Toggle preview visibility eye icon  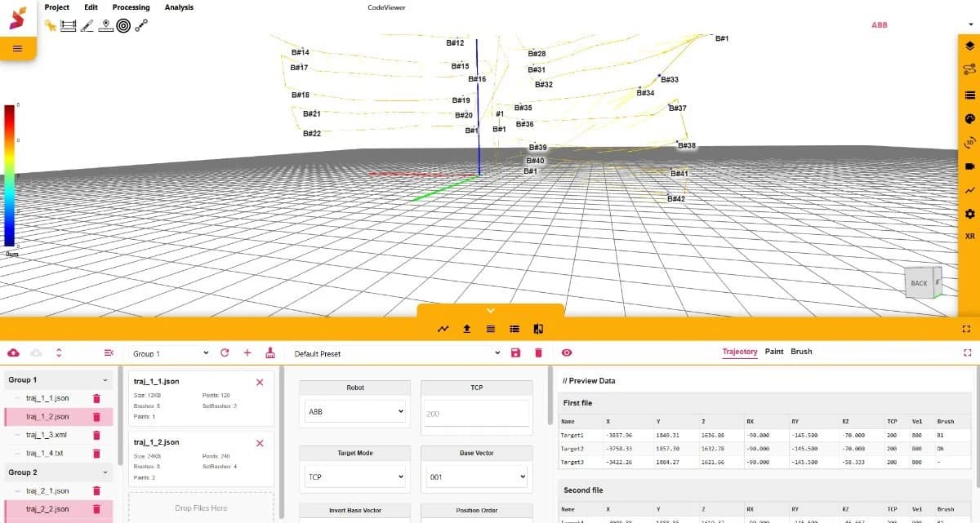(x=567, y=352)
